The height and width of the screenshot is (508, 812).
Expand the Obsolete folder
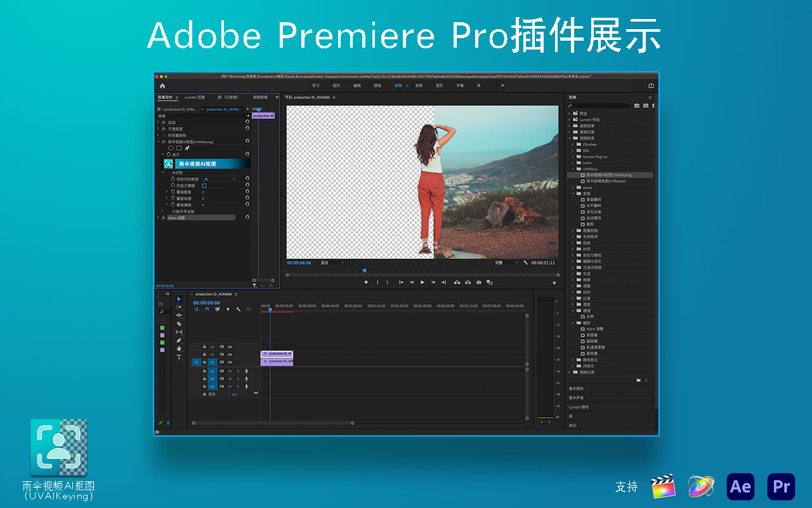tap(573, 144)
